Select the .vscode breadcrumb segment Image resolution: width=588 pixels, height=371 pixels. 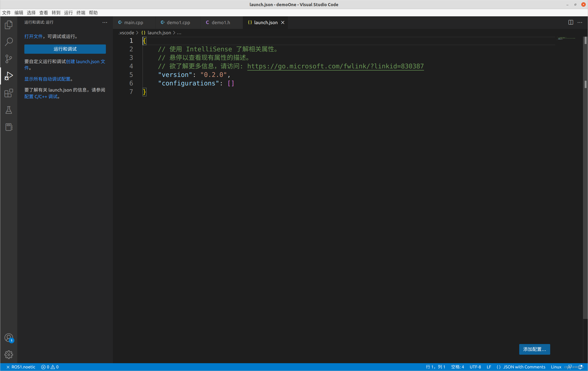click(x=126, y=33)
